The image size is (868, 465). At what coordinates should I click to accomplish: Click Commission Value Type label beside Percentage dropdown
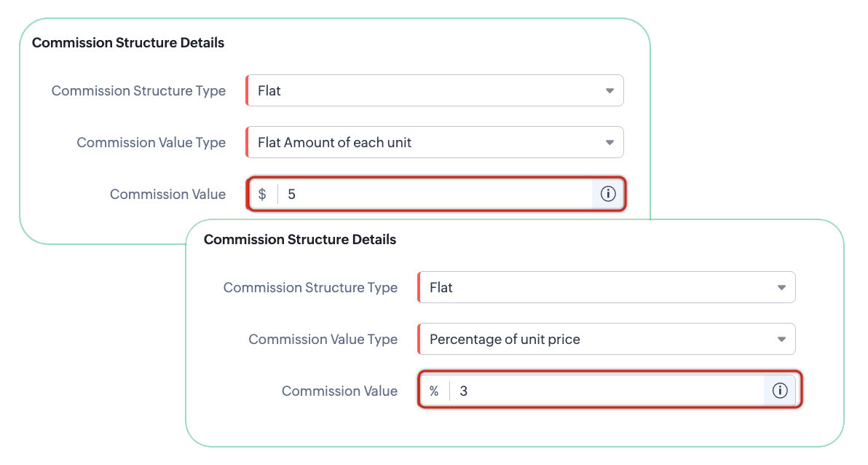(x=323, y=340)
